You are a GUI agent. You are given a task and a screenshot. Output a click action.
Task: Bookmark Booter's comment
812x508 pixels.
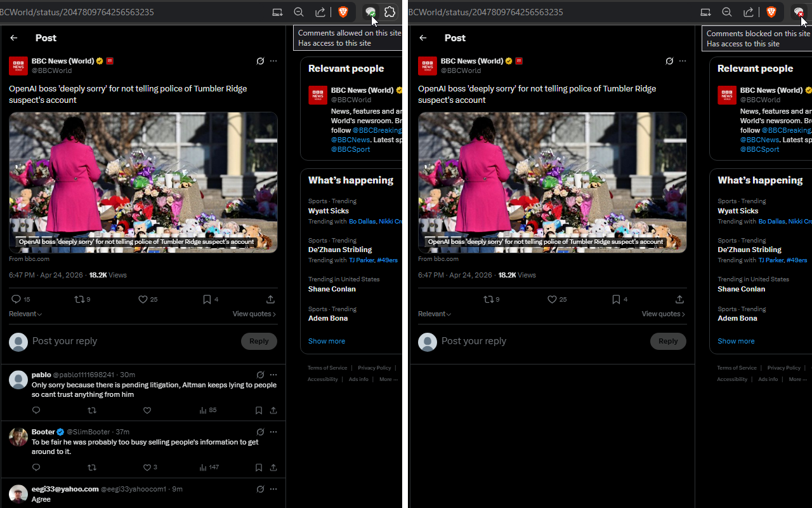pyautogui.click(x=259, y=467)
